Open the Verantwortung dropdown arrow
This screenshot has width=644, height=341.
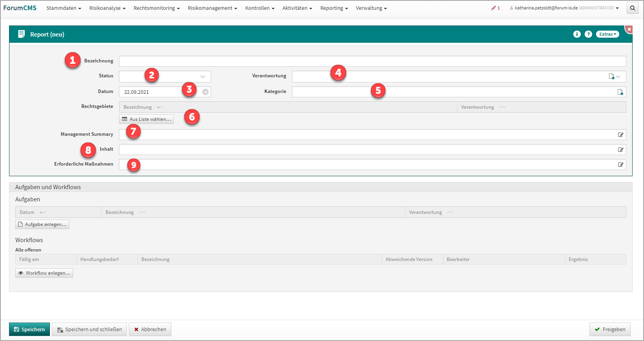click(x=618, y=77)
